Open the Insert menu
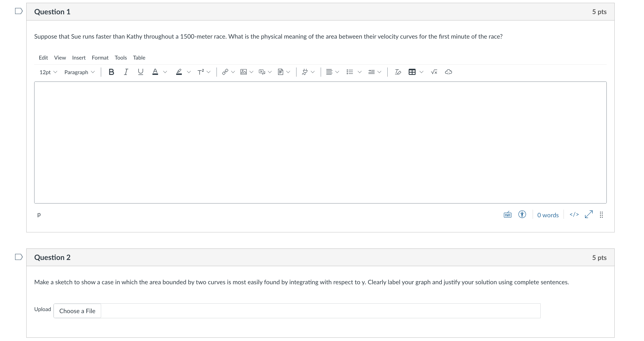Viewport: 644px width, 341px height. 79,58
